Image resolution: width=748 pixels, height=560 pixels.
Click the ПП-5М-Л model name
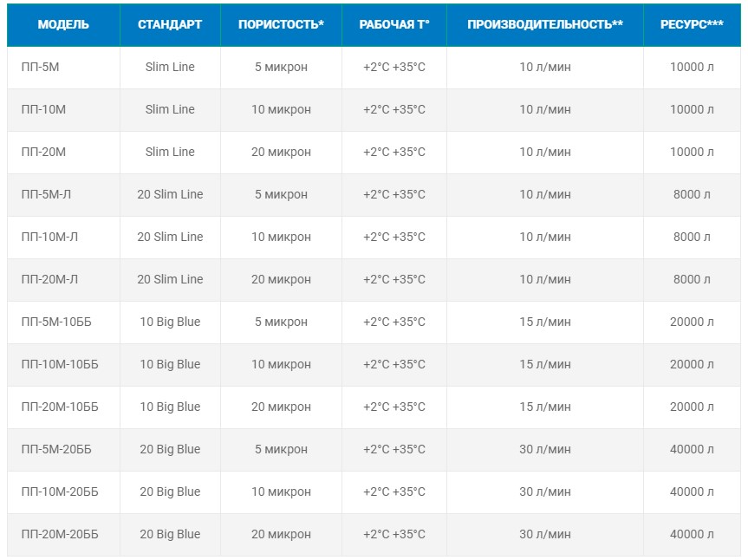pos(46,195)
